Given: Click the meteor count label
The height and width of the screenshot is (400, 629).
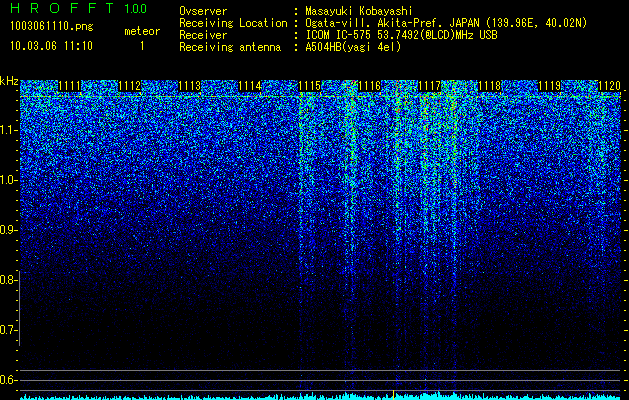Looking at the screenshot, I should pyautogui.click(x=142, y=31).
